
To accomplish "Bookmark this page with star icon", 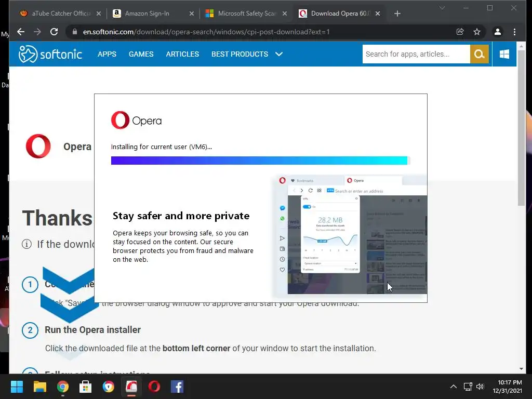I will [x=477, y=32].
